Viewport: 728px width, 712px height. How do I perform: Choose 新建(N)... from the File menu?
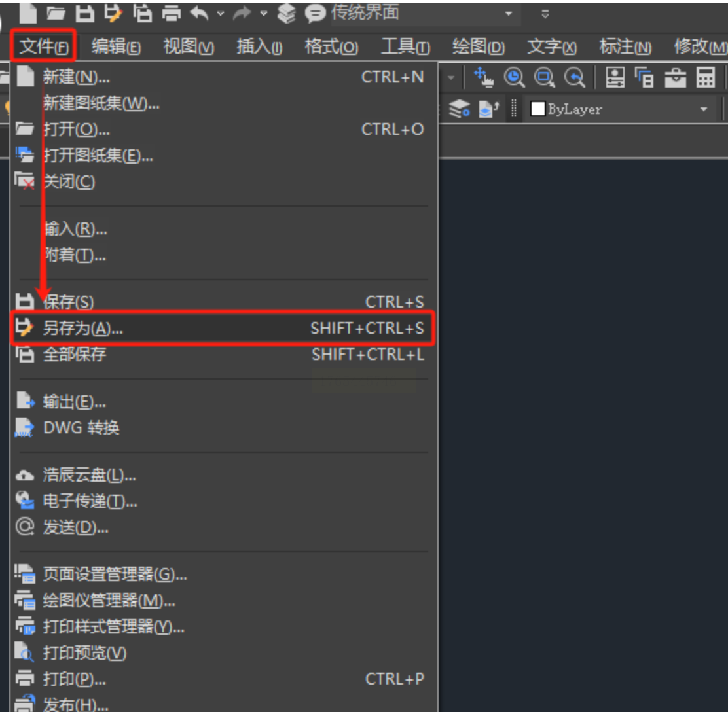click(224, 77)
